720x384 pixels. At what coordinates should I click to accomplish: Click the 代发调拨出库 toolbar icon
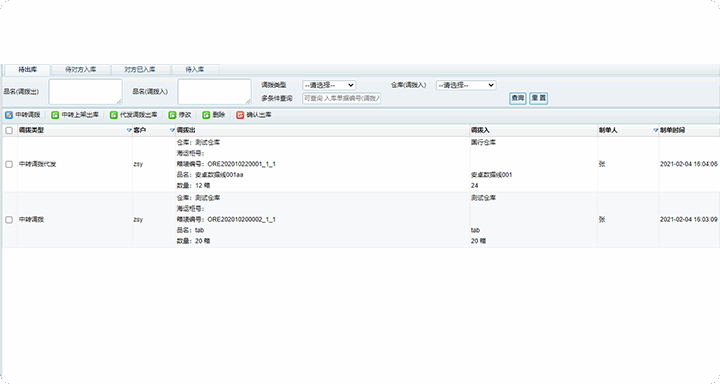(x=113, y=115)
